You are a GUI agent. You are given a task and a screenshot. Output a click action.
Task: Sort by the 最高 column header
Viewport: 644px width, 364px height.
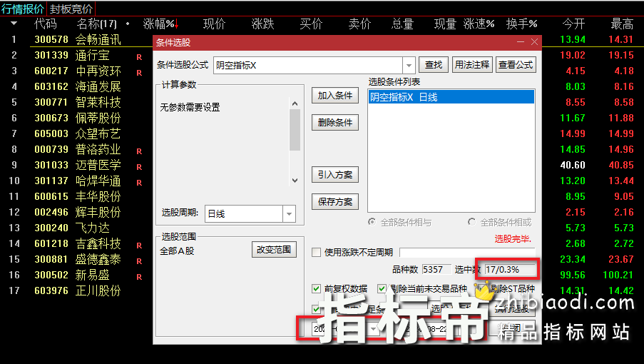pos(622,24)
